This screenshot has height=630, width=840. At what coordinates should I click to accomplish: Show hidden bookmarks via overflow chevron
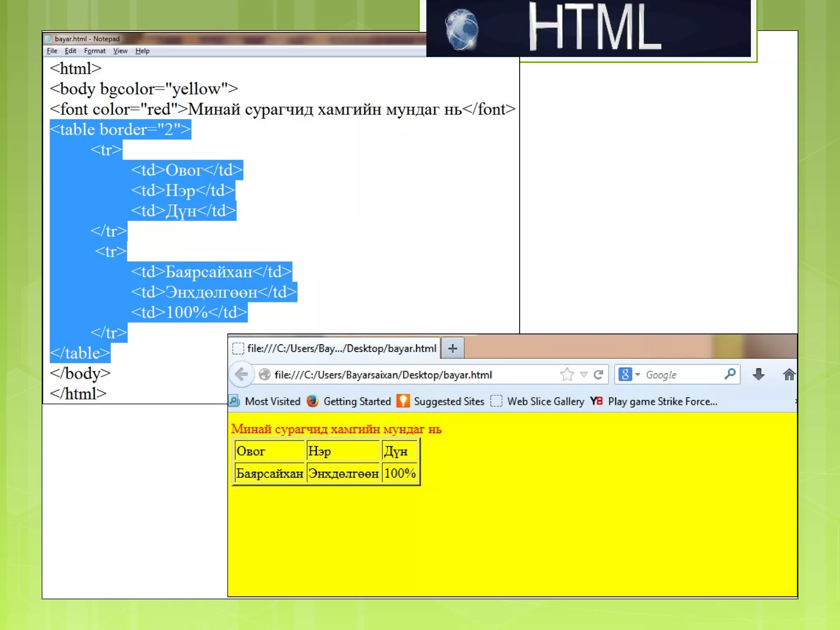tap(796, 401)
